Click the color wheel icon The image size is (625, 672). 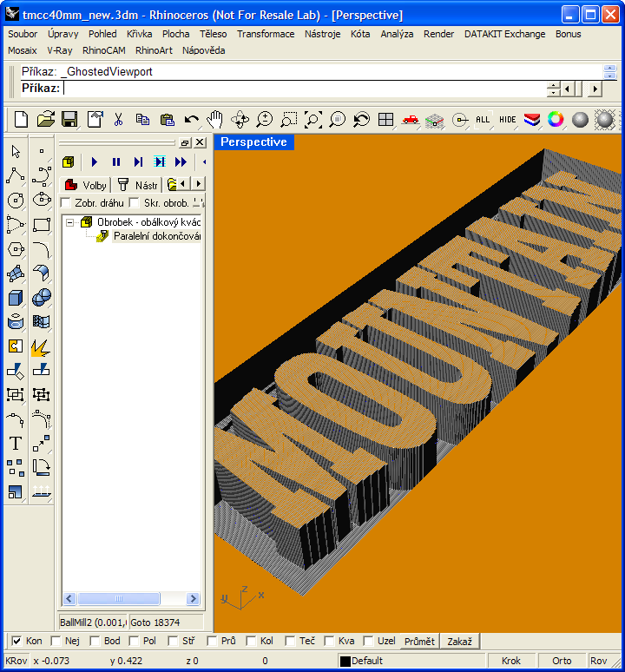point(556,120)
